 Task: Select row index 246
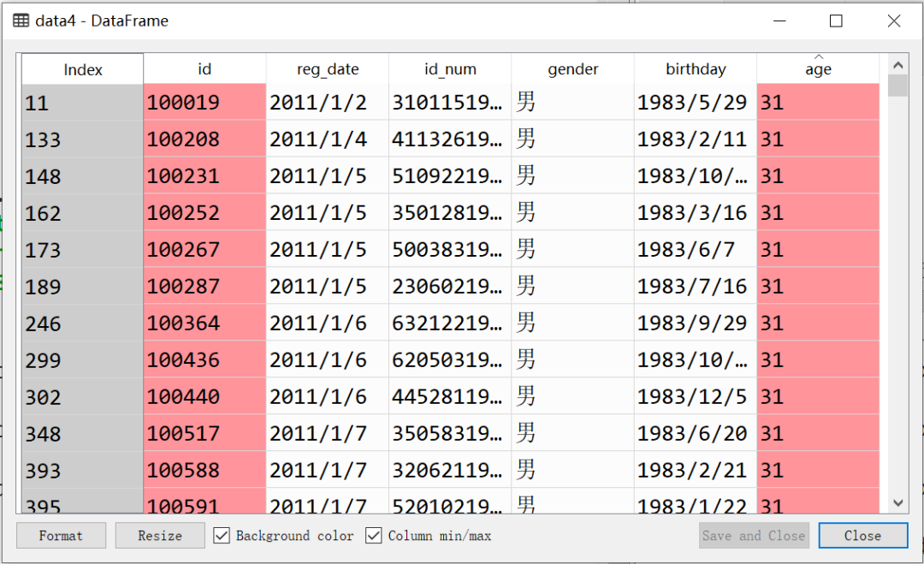click(x=82, y=323)
